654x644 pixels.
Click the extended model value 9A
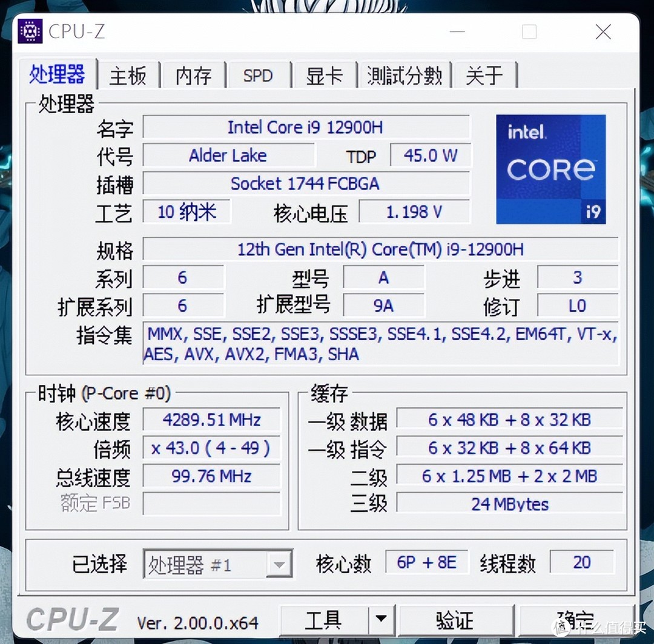point(384,305)
